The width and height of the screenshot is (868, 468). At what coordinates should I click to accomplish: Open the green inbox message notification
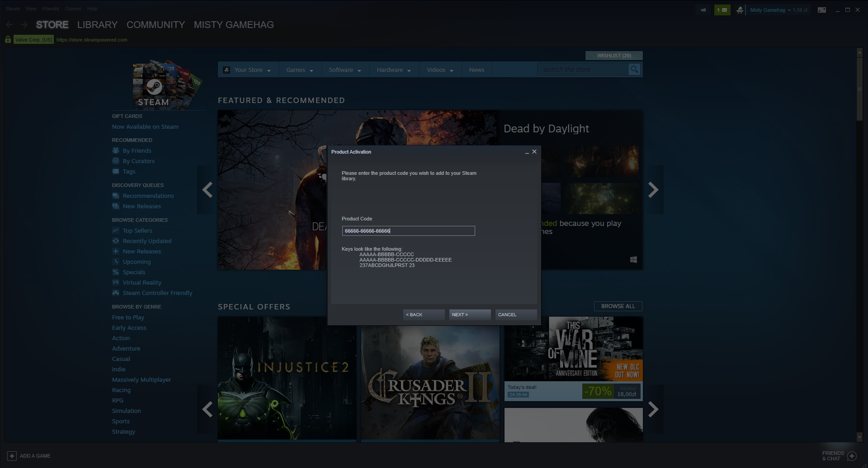pos(722,10)
